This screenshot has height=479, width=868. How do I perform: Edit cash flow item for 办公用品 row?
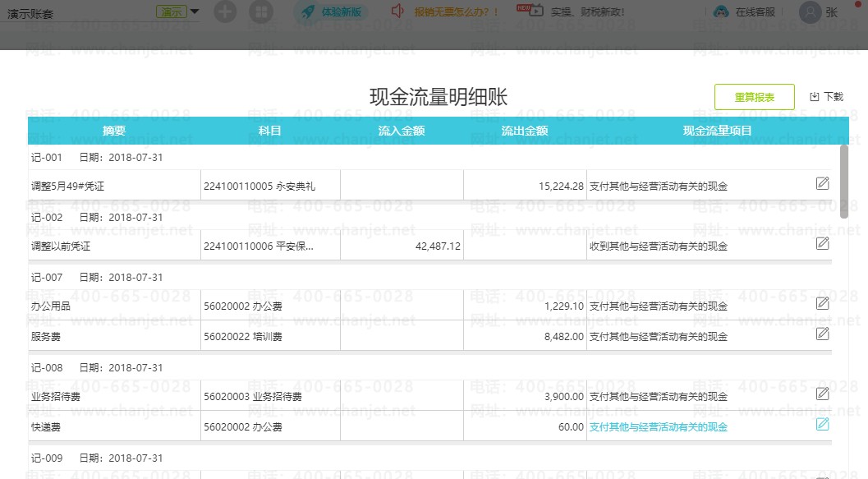click(823, 303)
